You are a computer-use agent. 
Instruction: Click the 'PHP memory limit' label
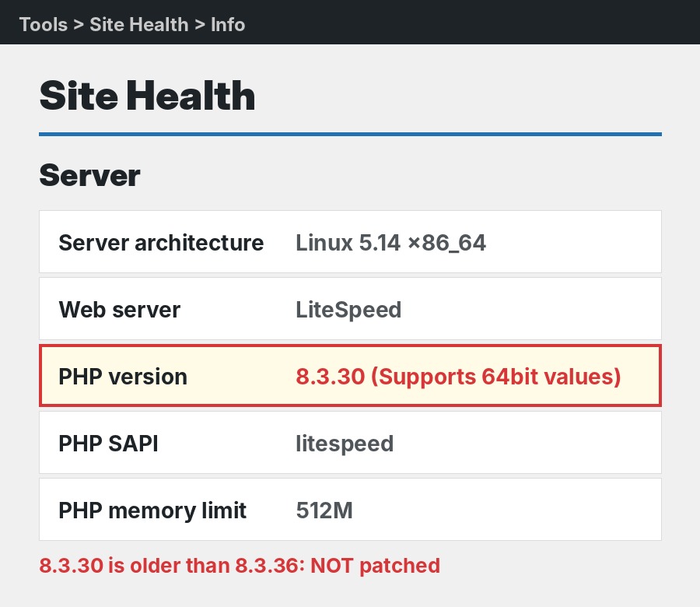pyautogui.click(x=152, y=511)
